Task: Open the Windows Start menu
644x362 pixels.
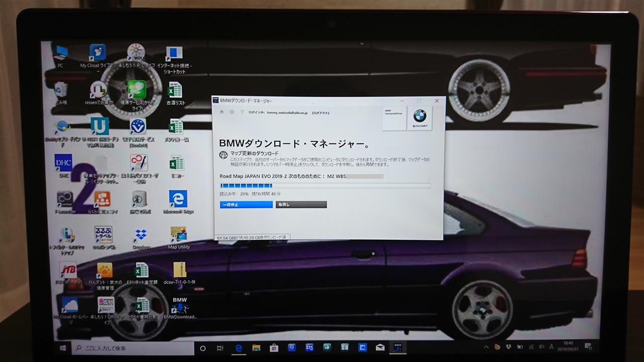Action: [63, 347]
